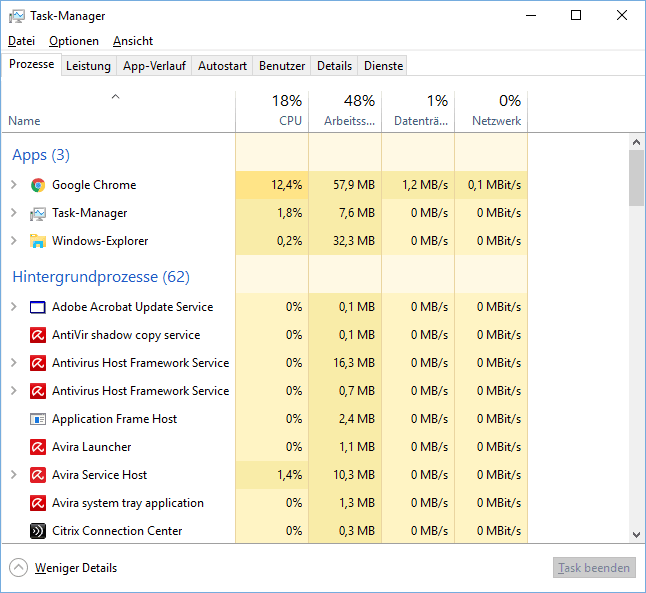646x593 pixels.
Task: Open the Ansicht menu
Action: 133,41
